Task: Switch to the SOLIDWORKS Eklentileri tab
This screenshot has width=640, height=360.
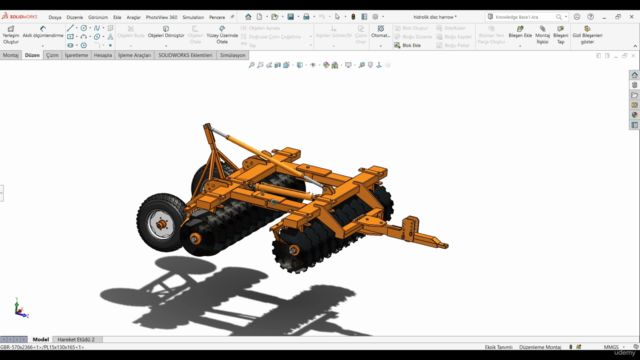Action: tap(185, 55)
